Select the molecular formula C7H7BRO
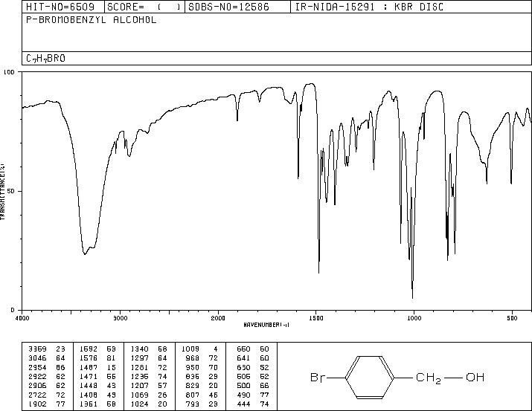Viewport: 532px width, 411px height. [x=45, y=59]
